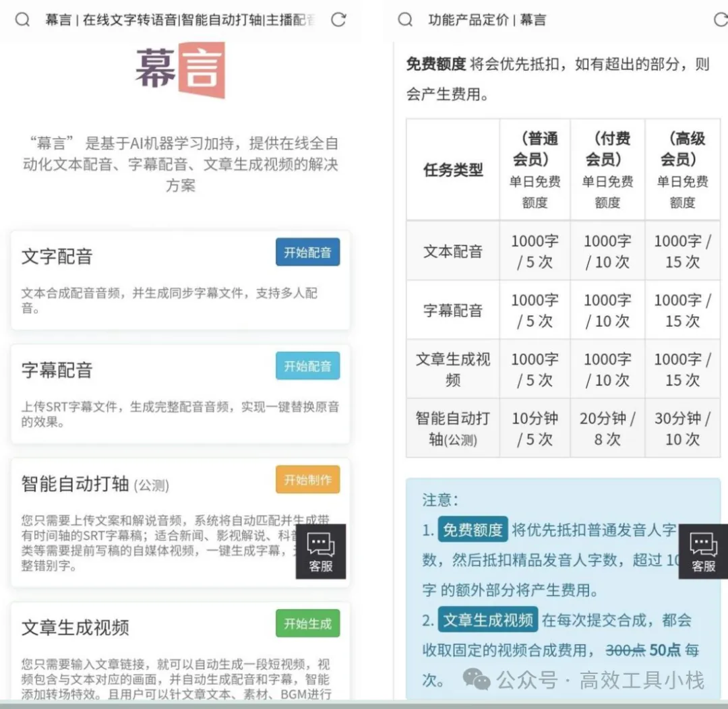Image resolution: width=728 pixels, height=709 pixels.
Task: Click the search icon on the left page
Action: point(22,20)
